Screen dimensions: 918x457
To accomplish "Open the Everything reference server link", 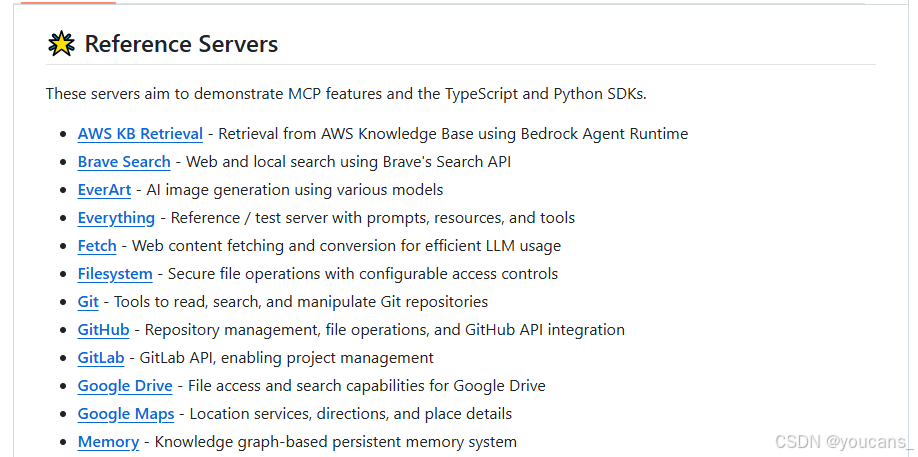I will pyautogui.click(x=117, y=218).
